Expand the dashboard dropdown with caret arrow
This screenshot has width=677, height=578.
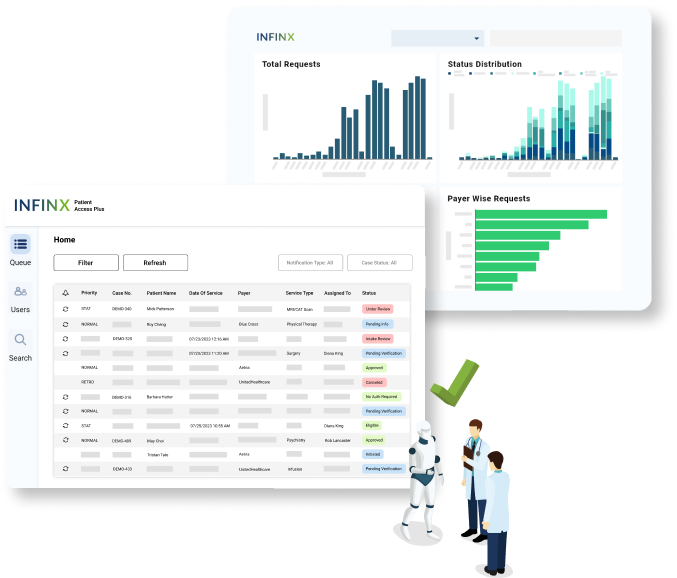pyautogui.click(x=437, y=38)
